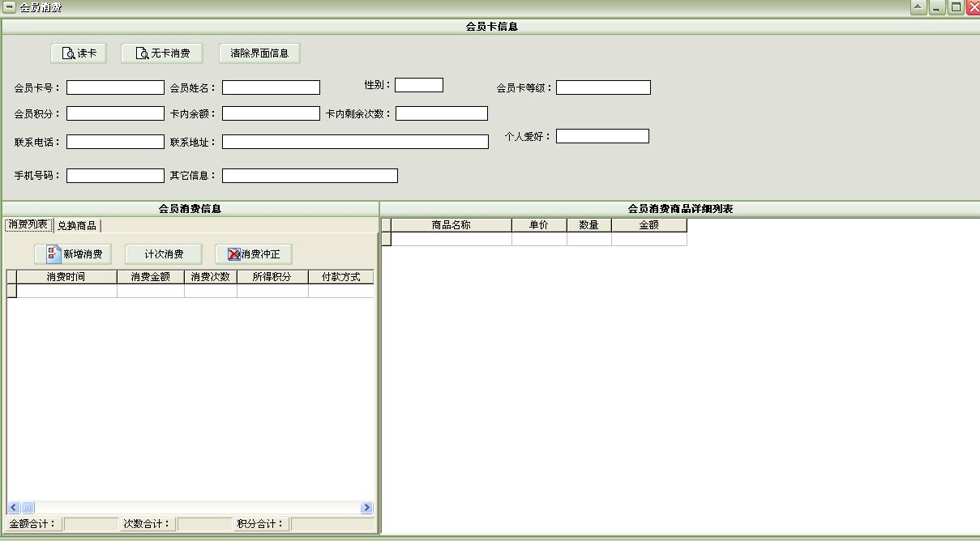980x541 pixels.
Task: Click the 金额 column header in product list
Action: (x=649, y=225)
